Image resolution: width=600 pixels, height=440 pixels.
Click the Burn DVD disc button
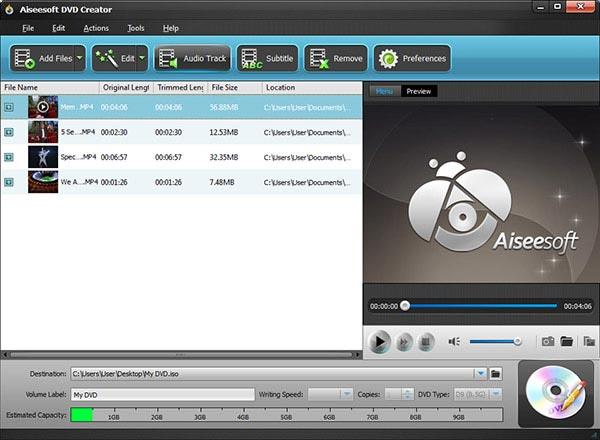click(556, 393)
